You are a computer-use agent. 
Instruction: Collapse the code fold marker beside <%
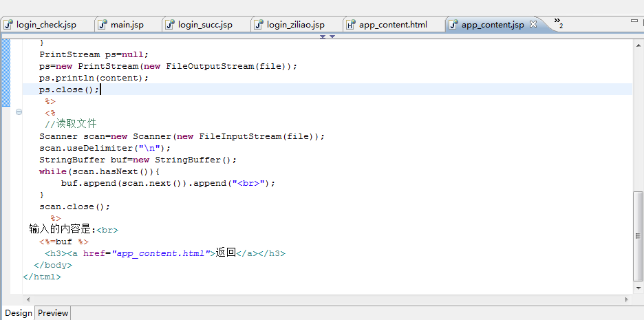tap(19, 111)
